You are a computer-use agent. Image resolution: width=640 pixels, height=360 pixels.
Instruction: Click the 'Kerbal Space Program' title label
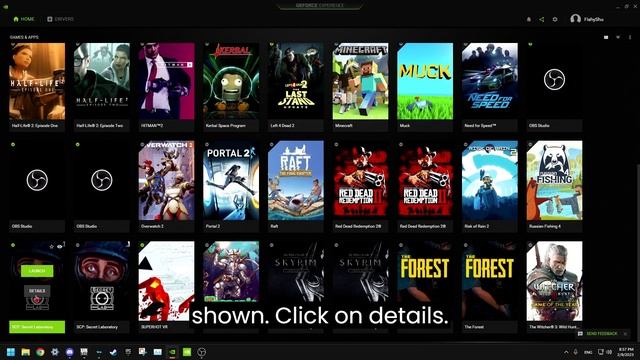coord(226,126)
